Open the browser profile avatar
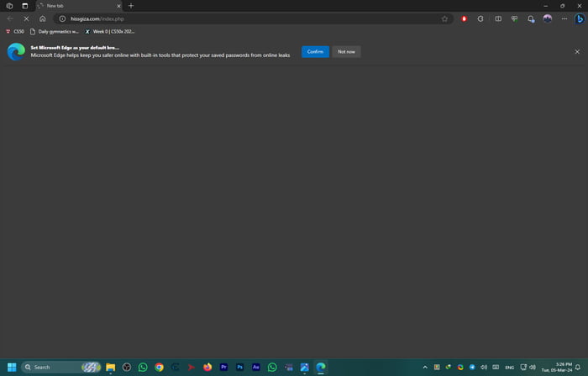 548,18
